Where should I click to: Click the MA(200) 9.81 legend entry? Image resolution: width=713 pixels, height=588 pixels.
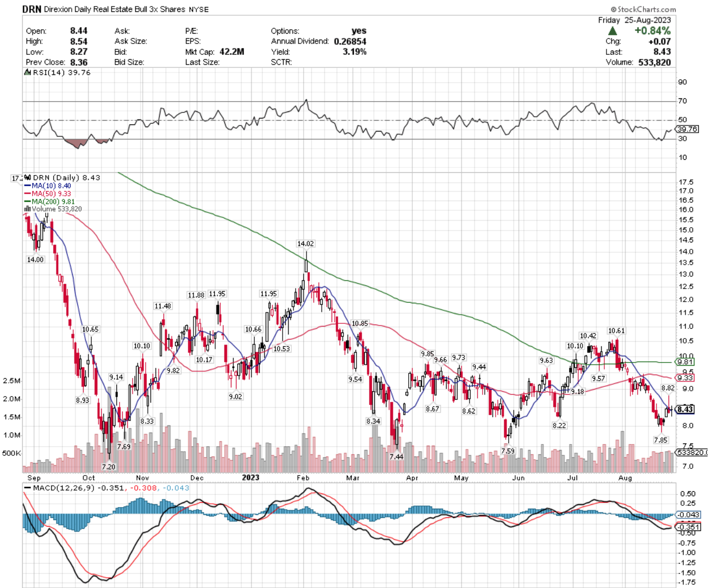pos(49,202)
